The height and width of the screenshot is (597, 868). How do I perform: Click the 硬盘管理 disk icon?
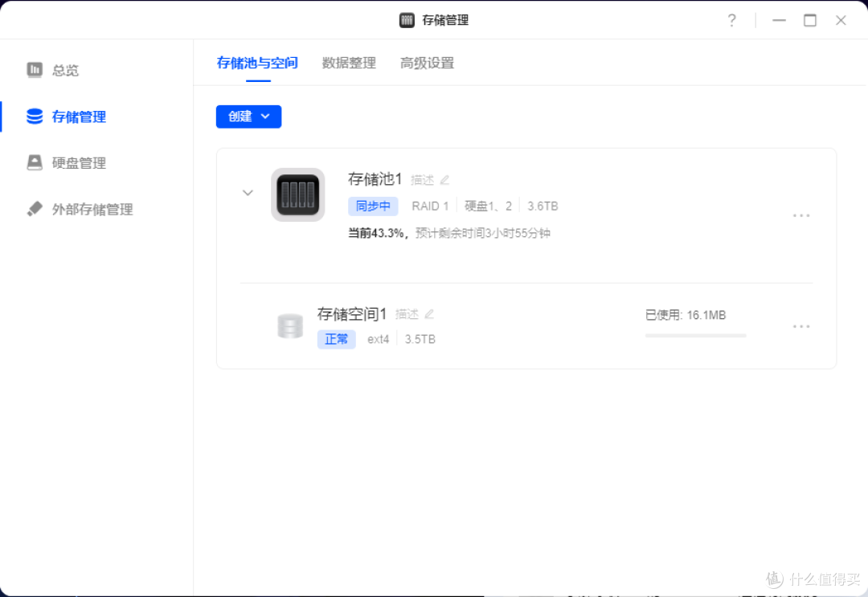click(x=35, y=162)
